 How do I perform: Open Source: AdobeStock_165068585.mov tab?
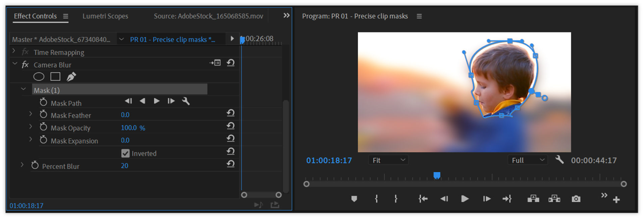point(208,16)
